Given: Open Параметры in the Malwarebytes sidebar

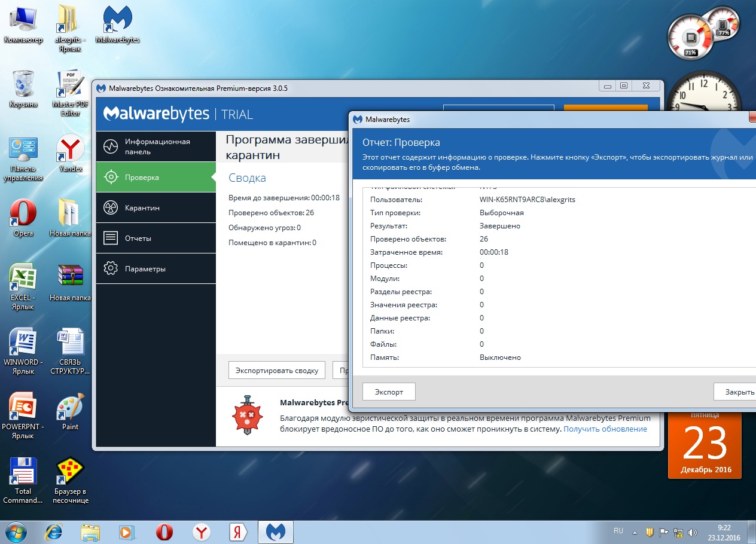Looking at the screenshot, I should [x=156, y=268].
